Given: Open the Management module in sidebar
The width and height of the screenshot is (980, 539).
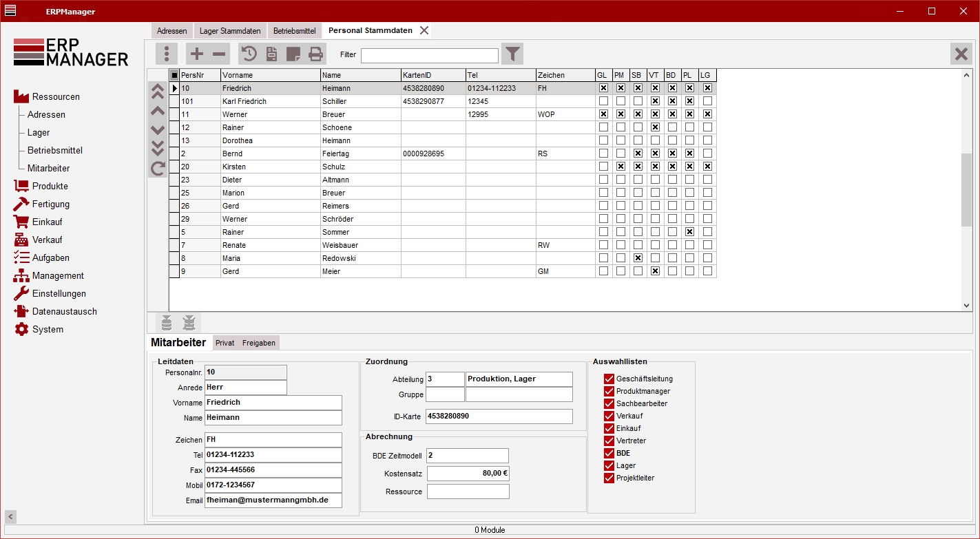Looking at the screenshot, I should (x=49, y=276).
